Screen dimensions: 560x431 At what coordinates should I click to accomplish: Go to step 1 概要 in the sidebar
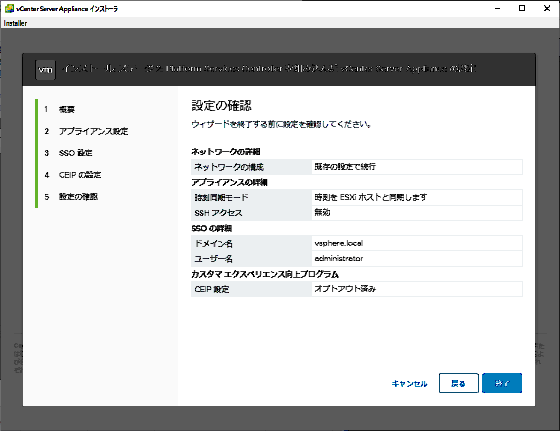[66, 109]
